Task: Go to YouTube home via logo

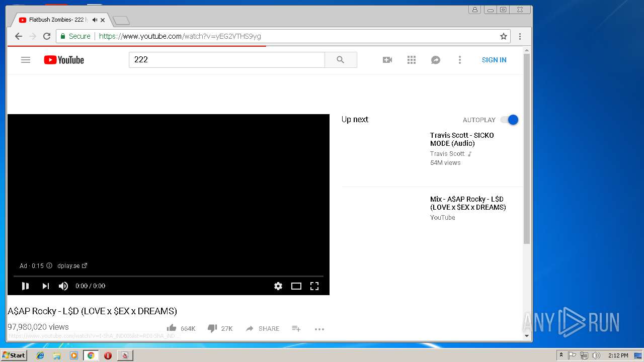Action: pyautogui.click(x=64, y=60)
